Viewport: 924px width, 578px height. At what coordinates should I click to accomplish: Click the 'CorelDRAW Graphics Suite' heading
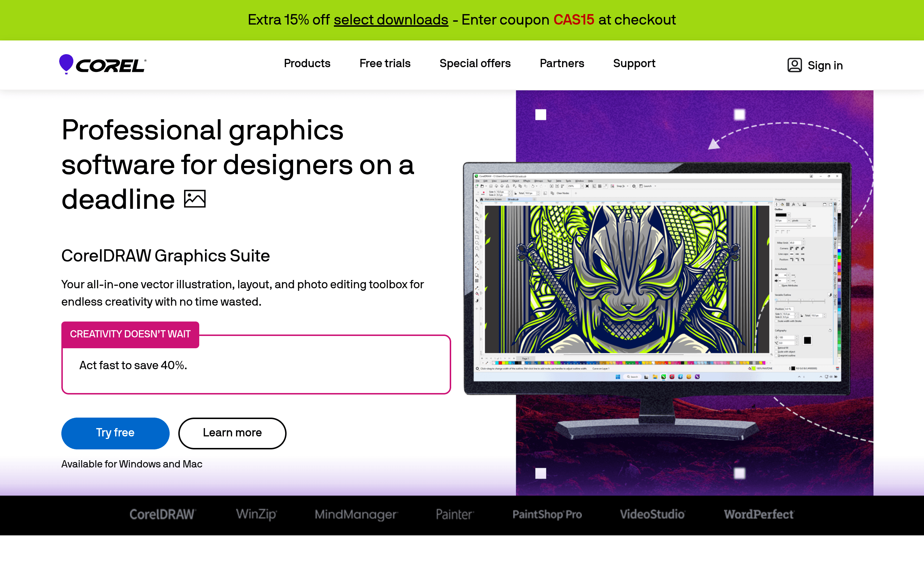[165, 256]
